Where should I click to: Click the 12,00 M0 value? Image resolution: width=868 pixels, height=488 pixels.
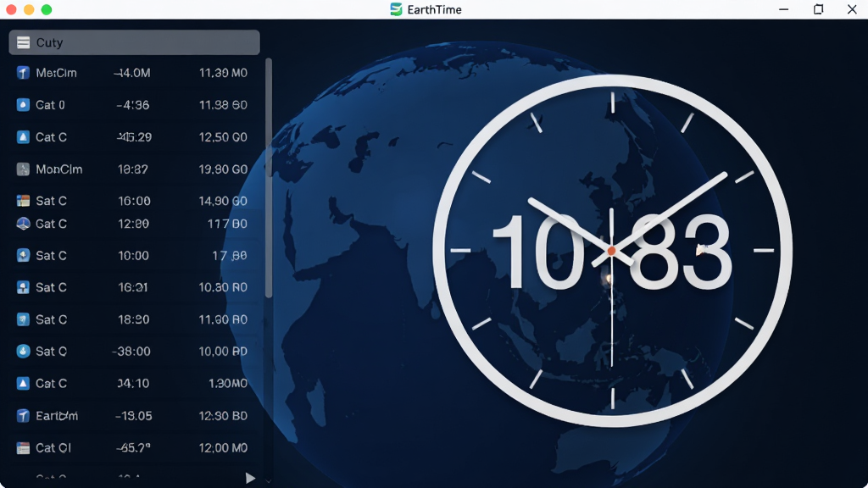[223, 448]
